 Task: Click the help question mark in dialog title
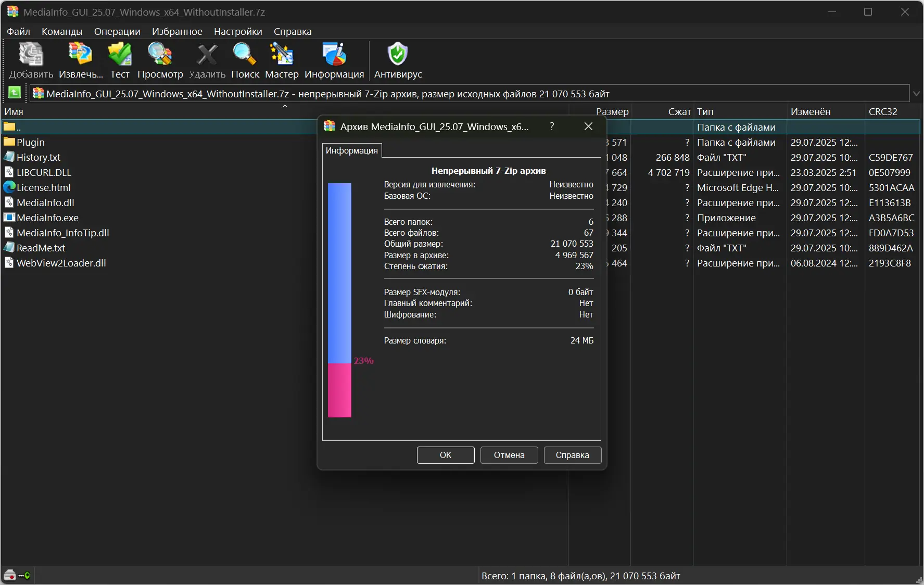(552, 126)
